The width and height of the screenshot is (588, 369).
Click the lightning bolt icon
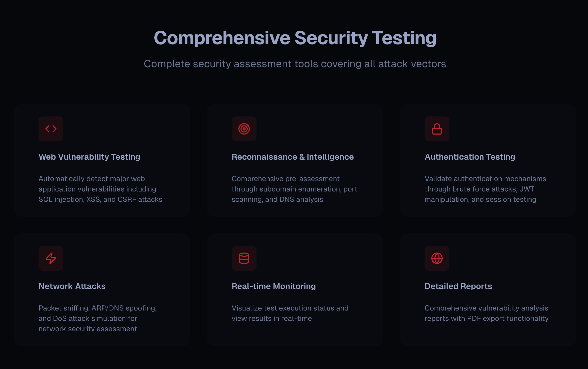coord(51,258)
